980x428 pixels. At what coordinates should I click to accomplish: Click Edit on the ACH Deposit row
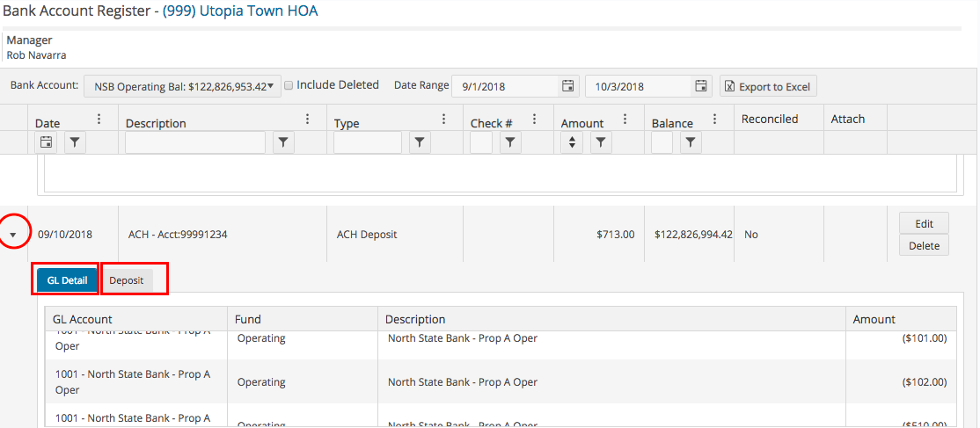[924, 223]
